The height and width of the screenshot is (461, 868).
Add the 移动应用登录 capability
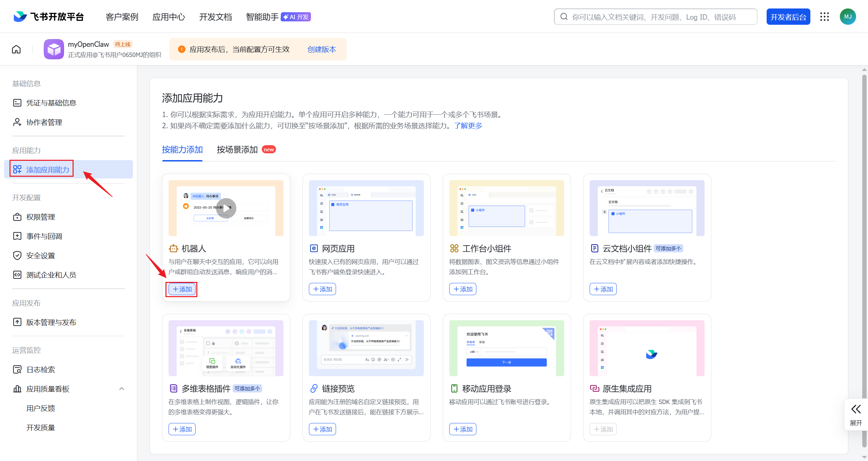click(463, 429)
